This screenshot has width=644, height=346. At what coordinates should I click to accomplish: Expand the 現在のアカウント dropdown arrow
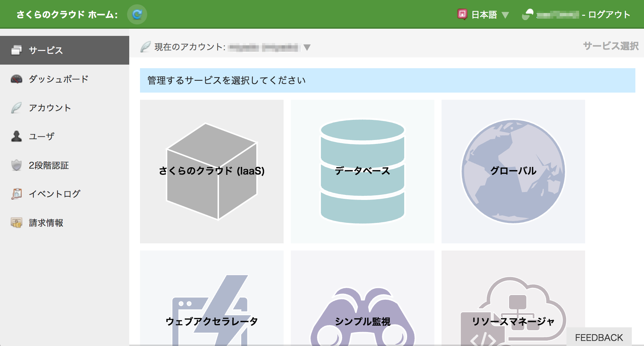coord(307,47)
